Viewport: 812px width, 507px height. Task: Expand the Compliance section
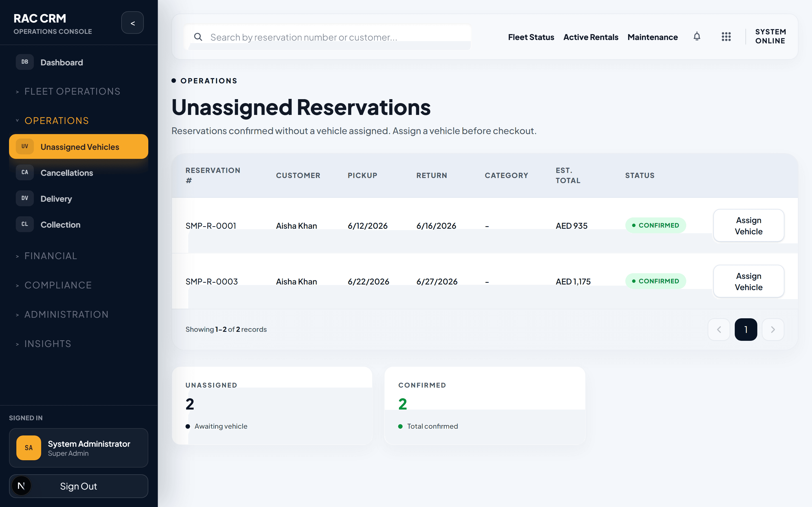pyautogui.click(x=54, y=285)
